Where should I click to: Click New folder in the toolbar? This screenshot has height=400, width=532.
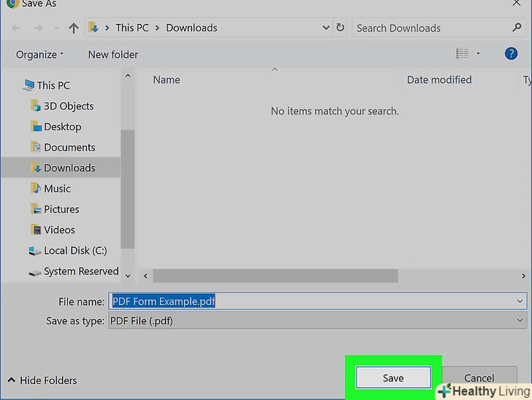click(x=113, y=54)
